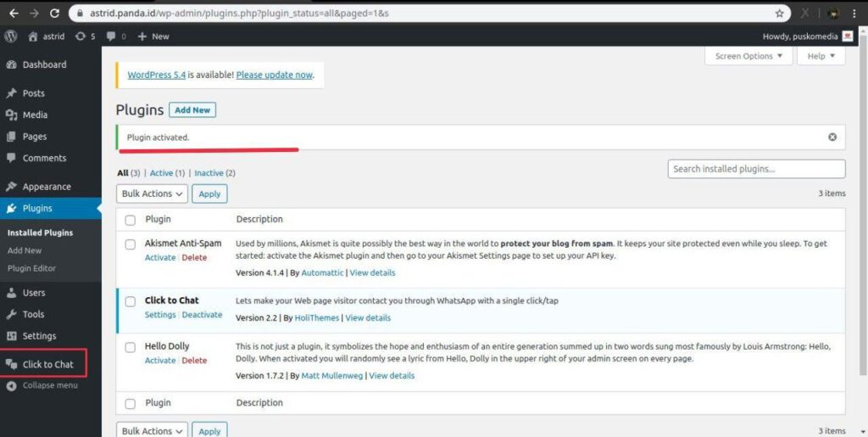The width and height of the screenshot is (868, 437).
Task: Bookmark the page with the star icon
Action: point(780,14)
